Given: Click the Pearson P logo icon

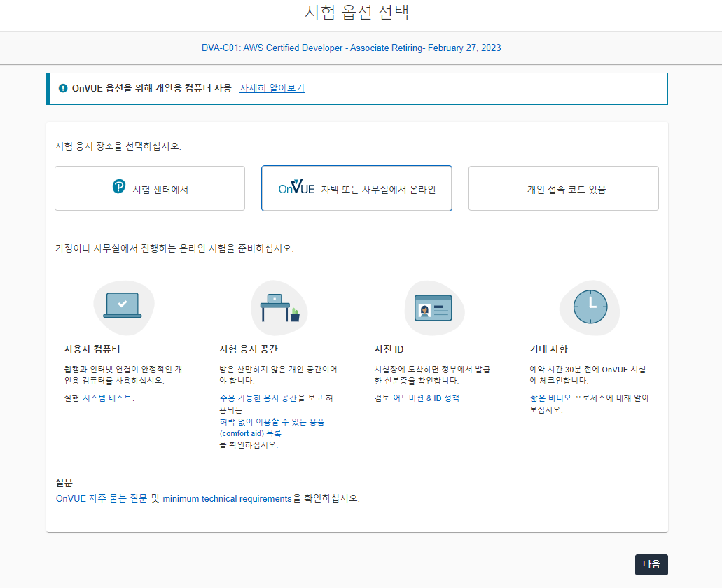Looking at the screenshot, I should [x=119, y=186].
